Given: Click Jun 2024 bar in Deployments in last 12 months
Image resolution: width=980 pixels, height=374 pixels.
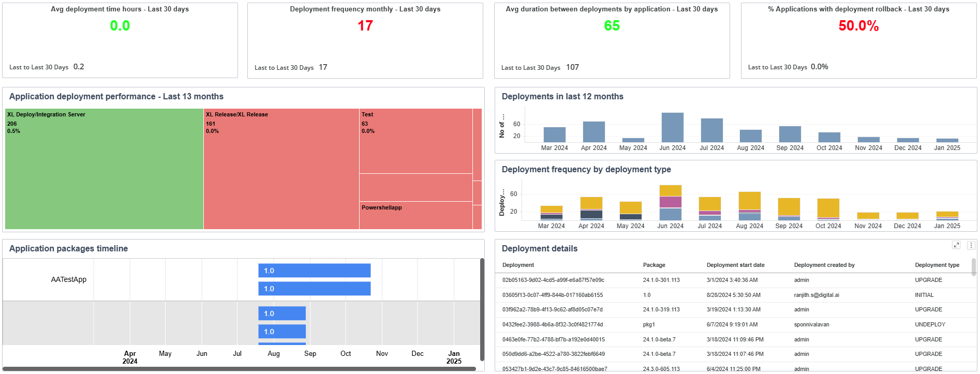Looking at the screenshot, I should point(673,127).
